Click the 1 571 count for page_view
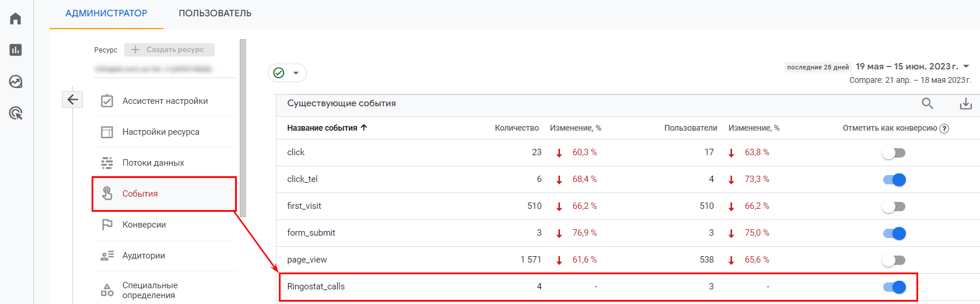Image resolution: width=980 pixels, height=304 pixels. coord(531,260)
